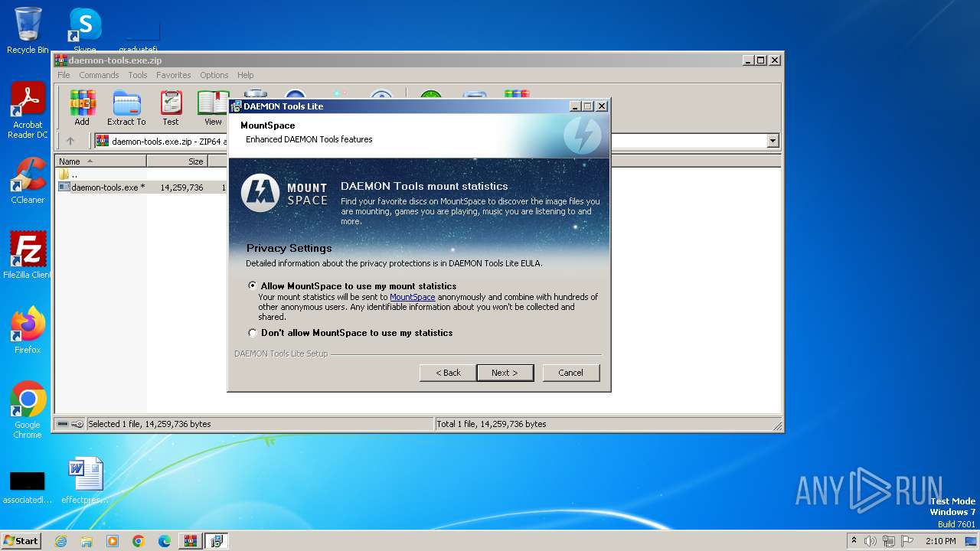Open the Tools menu in WinRAR
This screenshot has width=980, height=551.
pyautogui.click(x=138, y=75)
